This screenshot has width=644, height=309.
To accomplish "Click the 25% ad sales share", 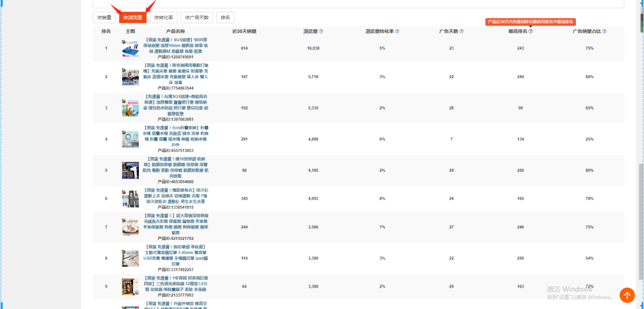I will coord(589,140).
